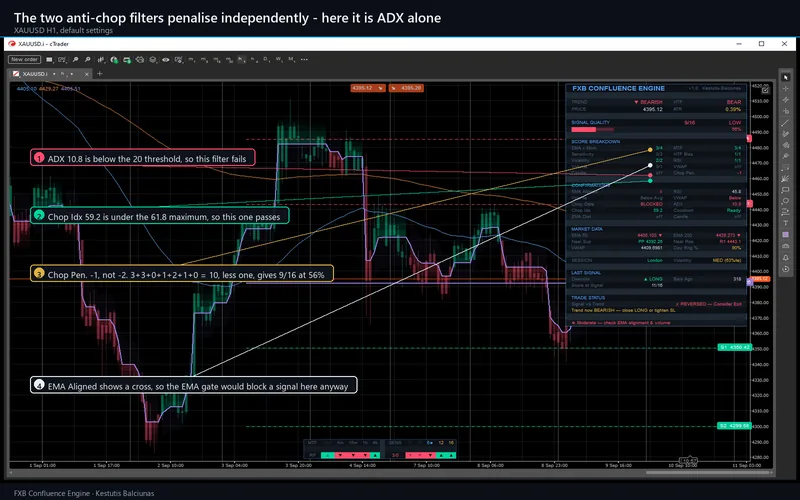Select the text T tool

[785, 222]
